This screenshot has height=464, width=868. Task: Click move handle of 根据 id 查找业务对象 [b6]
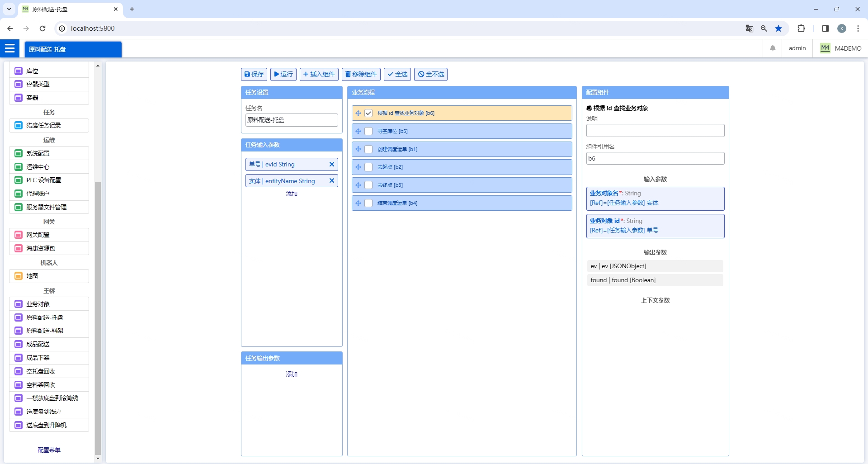[358, 113]
